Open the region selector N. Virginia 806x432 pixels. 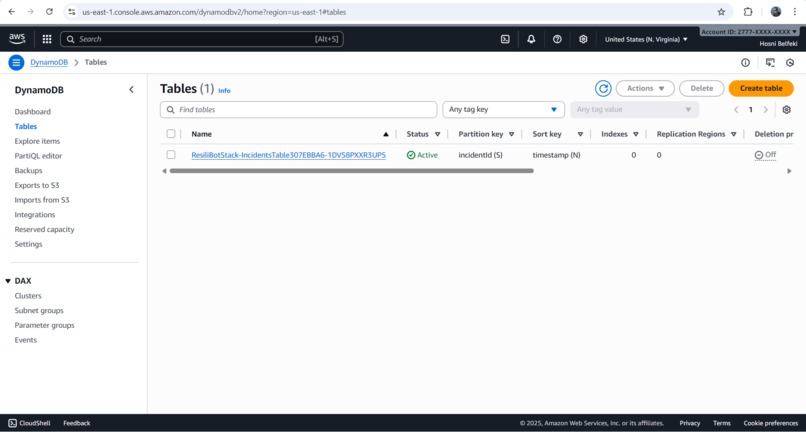coord(646,39)
